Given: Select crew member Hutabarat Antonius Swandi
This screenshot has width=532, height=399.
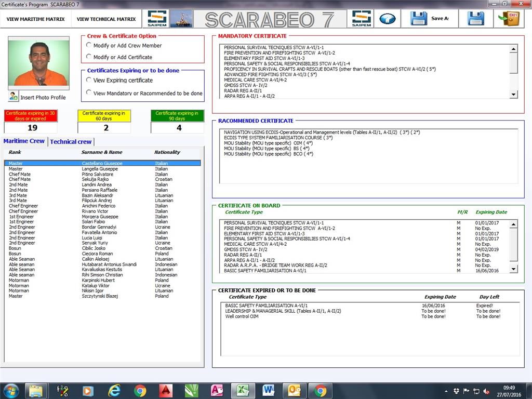Looking at the screenshot, I should [102, 264].
